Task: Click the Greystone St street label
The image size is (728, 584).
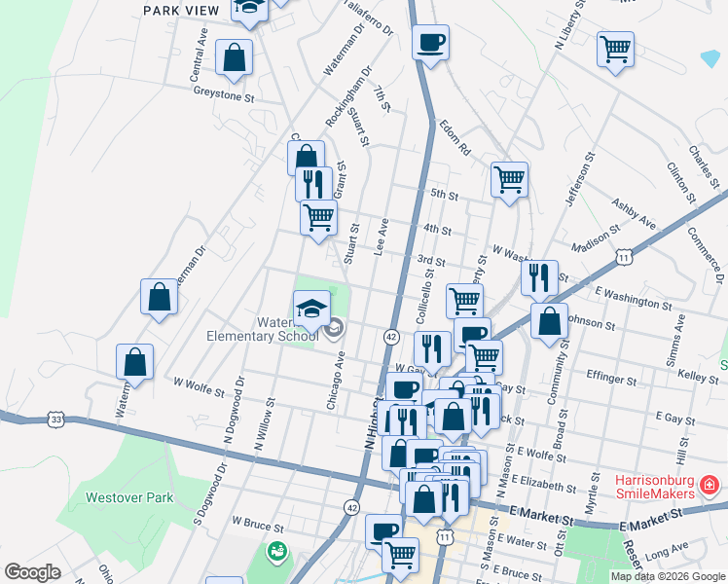Action: (224, 94)
